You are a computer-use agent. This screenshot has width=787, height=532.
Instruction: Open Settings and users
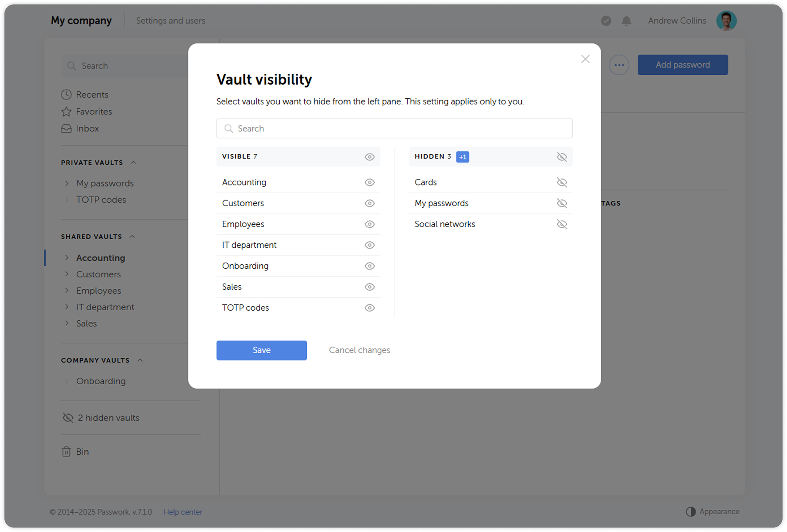point(171,21)
